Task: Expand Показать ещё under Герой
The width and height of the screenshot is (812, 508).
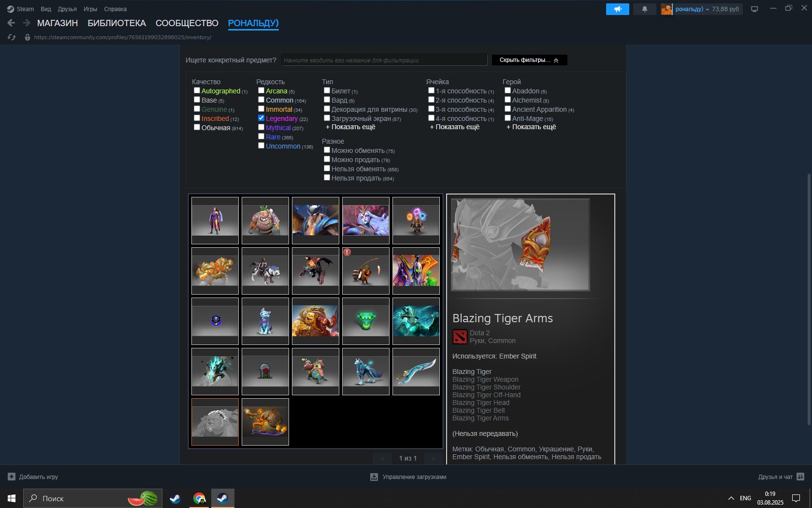Action: point(531,127)
